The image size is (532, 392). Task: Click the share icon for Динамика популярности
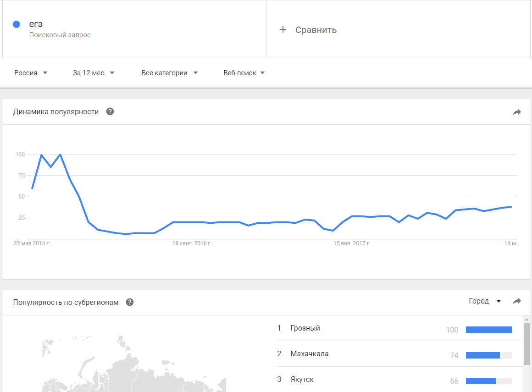coord(517,112)
